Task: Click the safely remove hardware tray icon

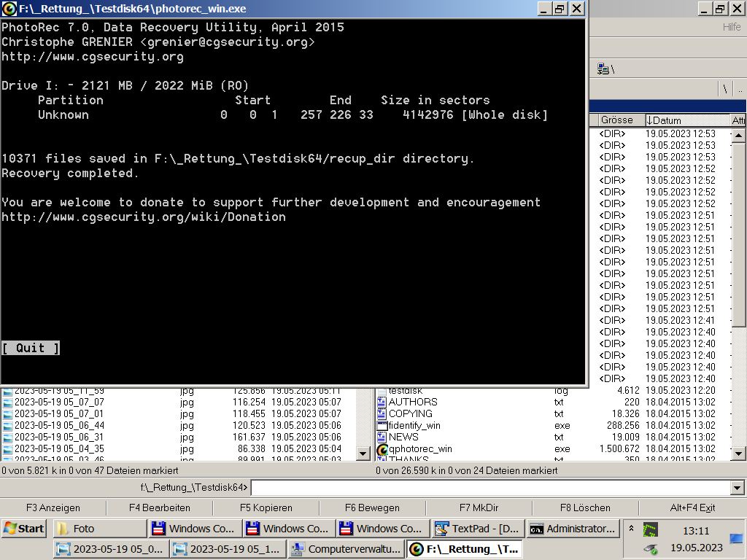Action: [x=650, y=549]
